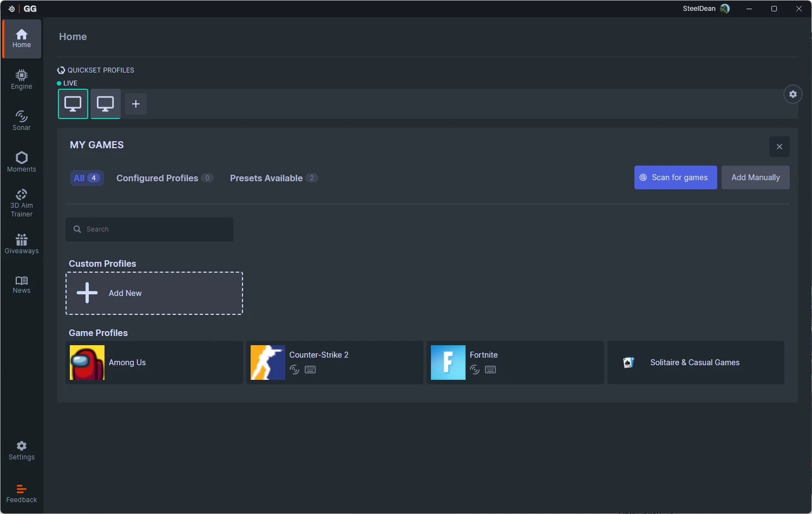Viewport: 812px width, 514px height.
Task: Click the Home page heading
Action: [73, 37]
